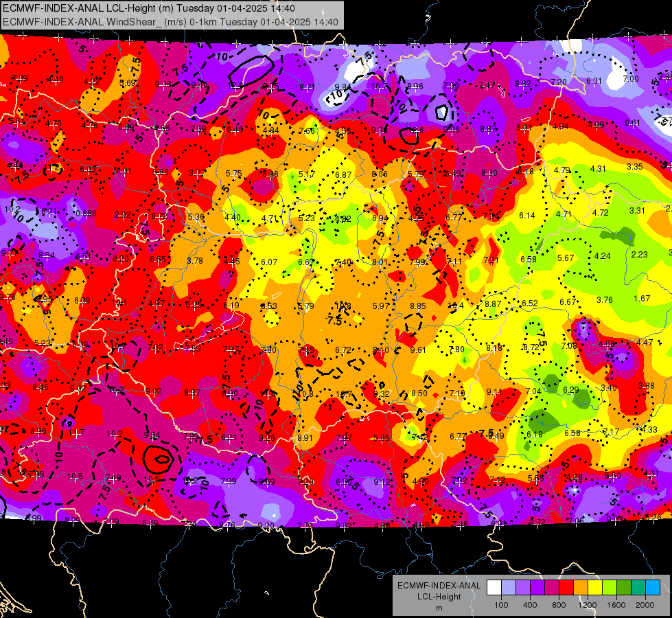
Task: Click the wind shear value 6.87
Action: (x=343, y=175)
